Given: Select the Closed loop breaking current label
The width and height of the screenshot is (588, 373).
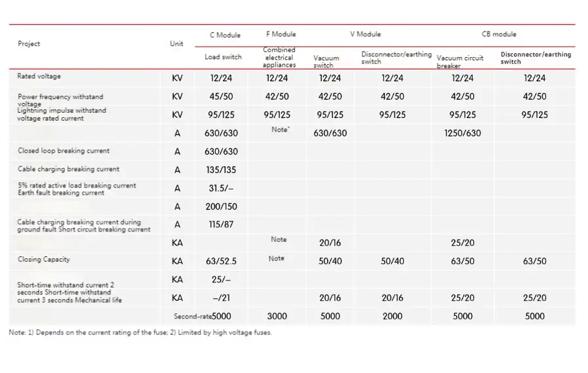Looking at the screenshot, I should tap(64, 151).
